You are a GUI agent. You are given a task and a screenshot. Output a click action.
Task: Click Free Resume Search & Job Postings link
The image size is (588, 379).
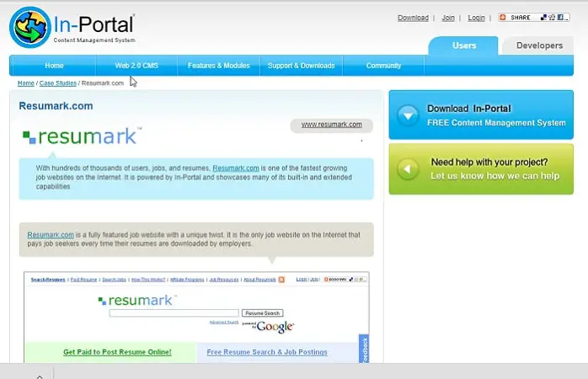tap(267, 352)
